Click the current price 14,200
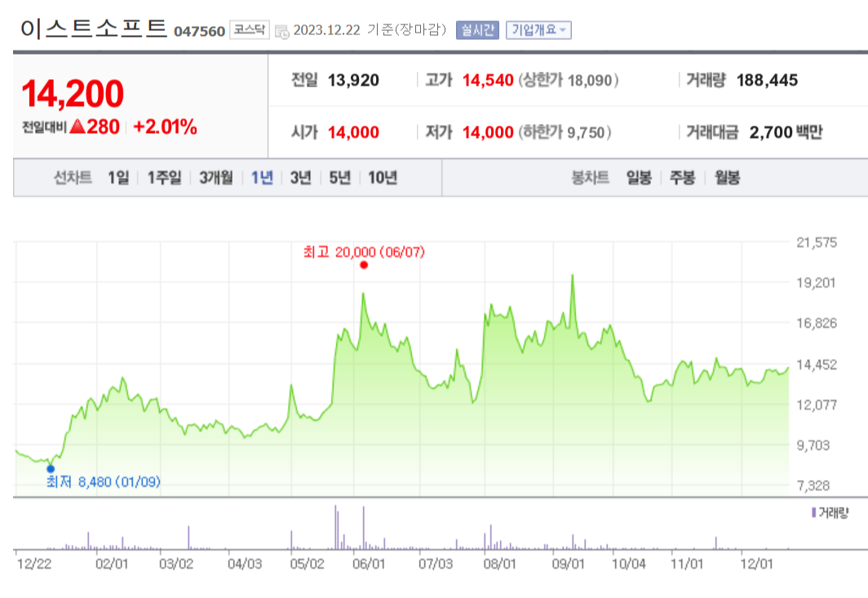868x598 pixels. coord(73,94)
